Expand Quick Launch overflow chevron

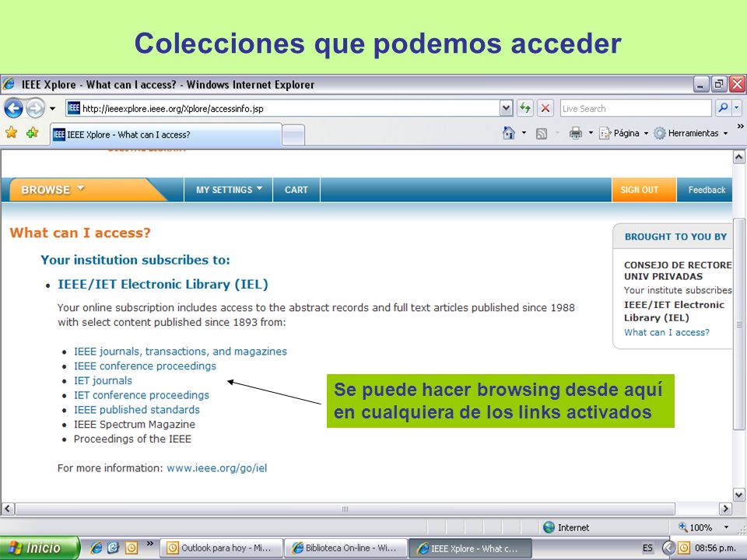click(149, 544)
